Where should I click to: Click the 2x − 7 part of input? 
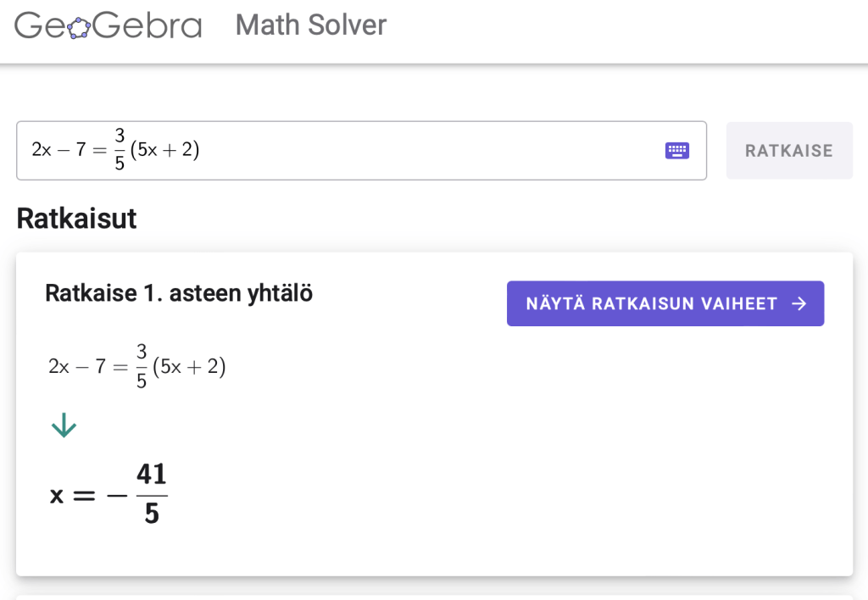tap(59, 151)
